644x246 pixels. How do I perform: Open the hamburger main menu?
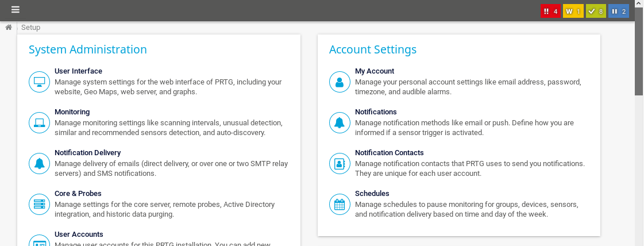point(16,10)
